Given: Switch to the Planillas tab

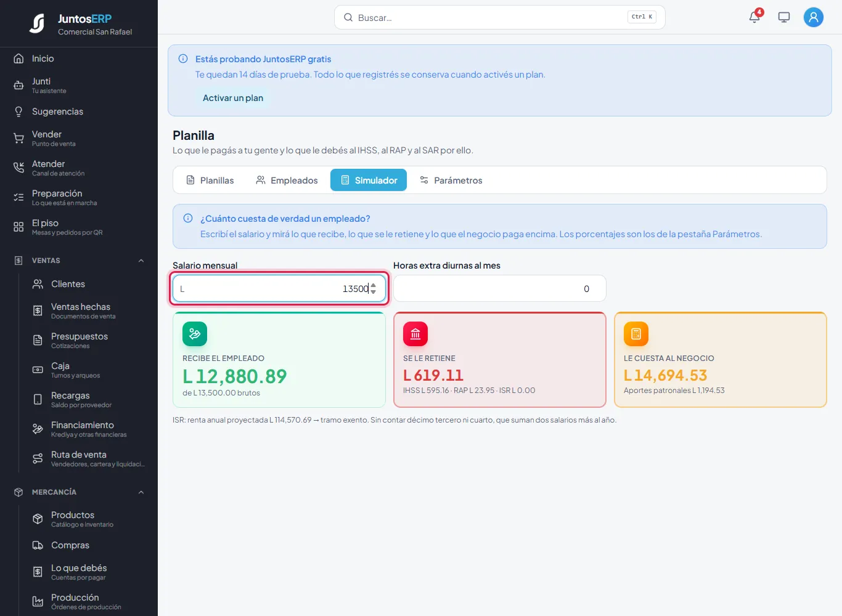Looking at the screenshot, I should tap(210, 180).
